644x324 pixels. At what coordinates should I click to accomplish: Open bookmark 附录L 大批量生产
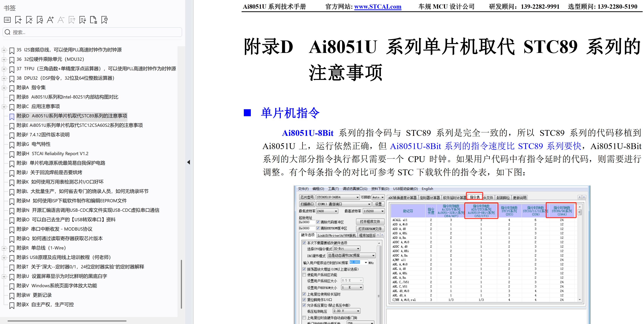82,191
